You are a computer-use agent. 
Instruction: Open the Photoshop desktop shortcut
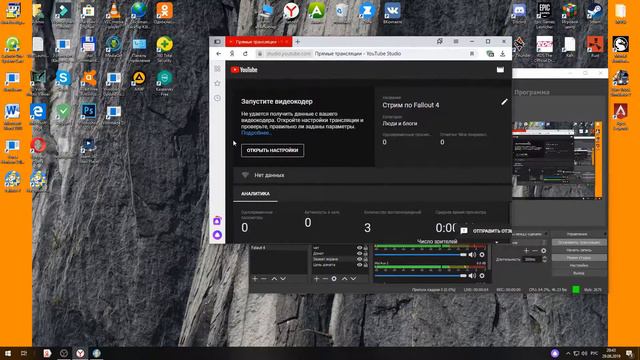(89, 113)
